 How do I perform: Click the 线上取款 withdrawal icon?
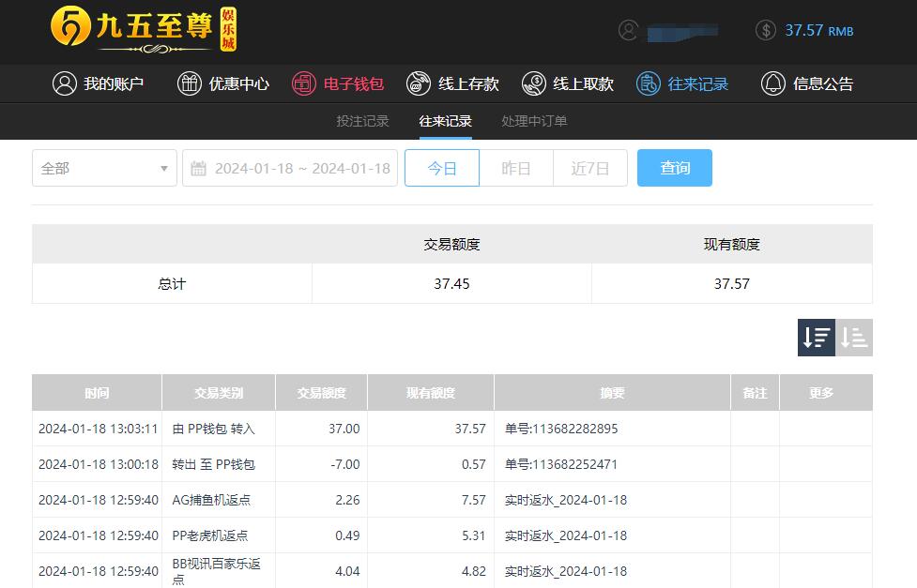pos(533,83)
